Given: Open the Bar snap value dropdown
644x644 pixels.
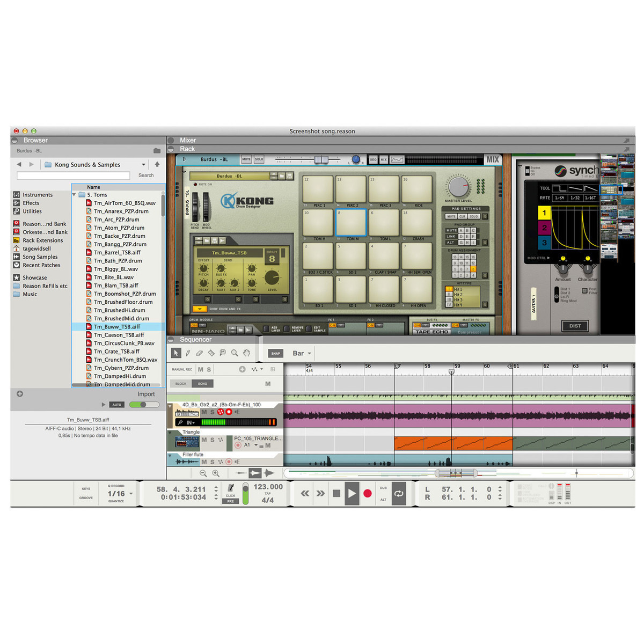Looking at the screenshot, I should 302,353.
